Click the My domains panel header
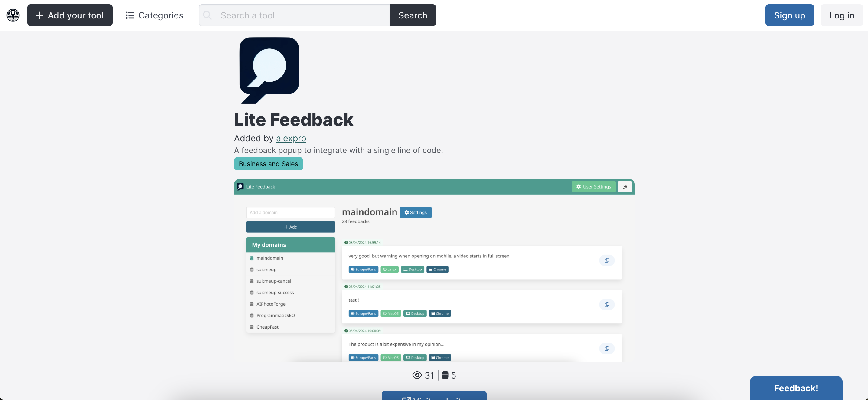This screenshot has width=868, height=400. [290, 245]
